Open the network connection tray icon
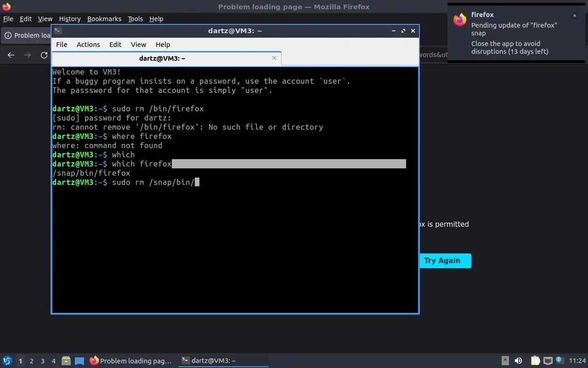This screenshot has width=588, height=368. click(x=548, y=361)
